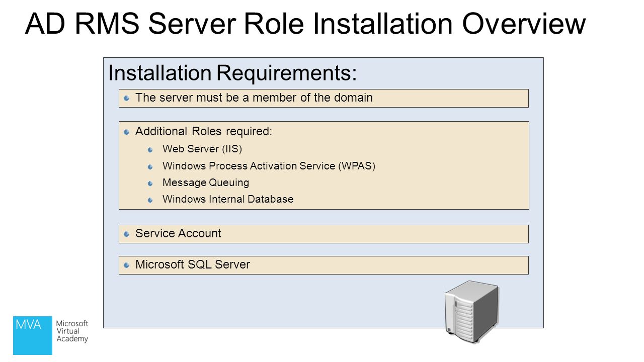Click the bullet beside "Message Queuing"
Image resolution: width=644 pixels, height=362 pixels.
[150, 183]
